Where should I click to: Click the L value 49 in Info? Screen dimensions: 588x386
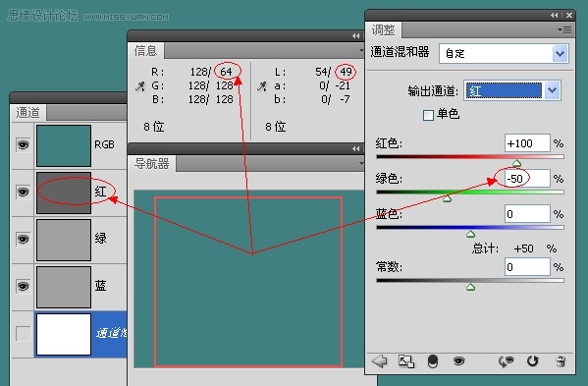point(346,72)
